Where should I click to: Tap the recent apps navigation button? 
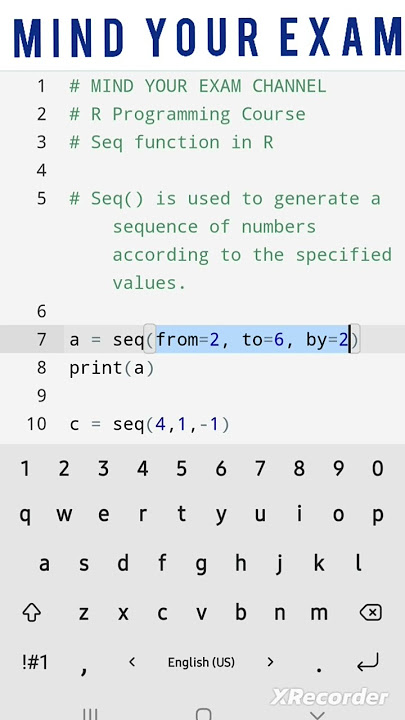[x=90, y=714]
